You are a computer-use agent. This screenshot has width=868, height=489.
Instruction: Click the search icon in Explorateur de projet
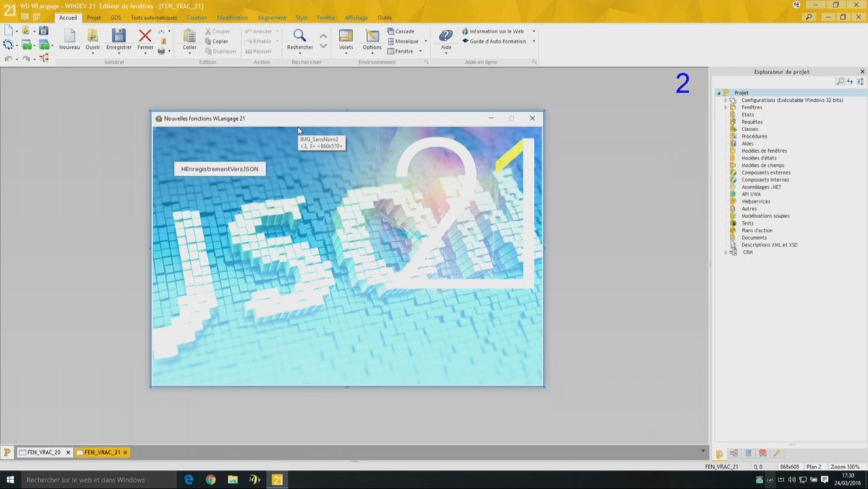pos(840,81)
